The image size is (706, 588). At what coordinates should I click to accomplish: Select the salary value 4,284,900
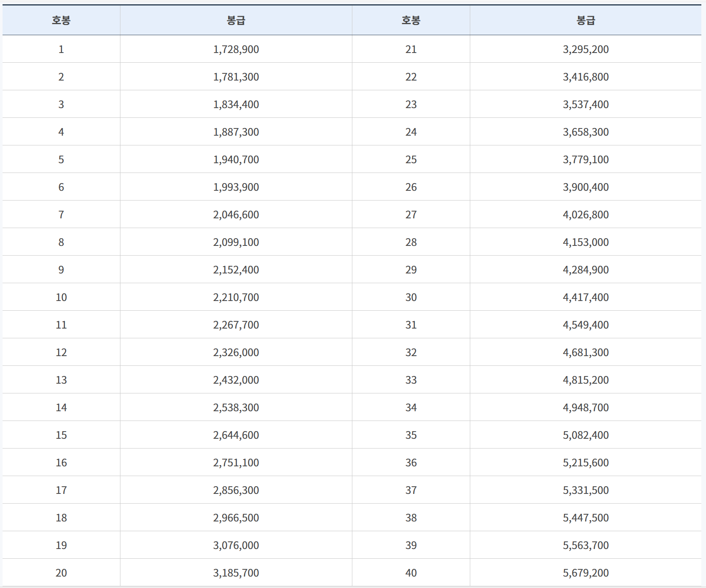click(x=586, y=270)
